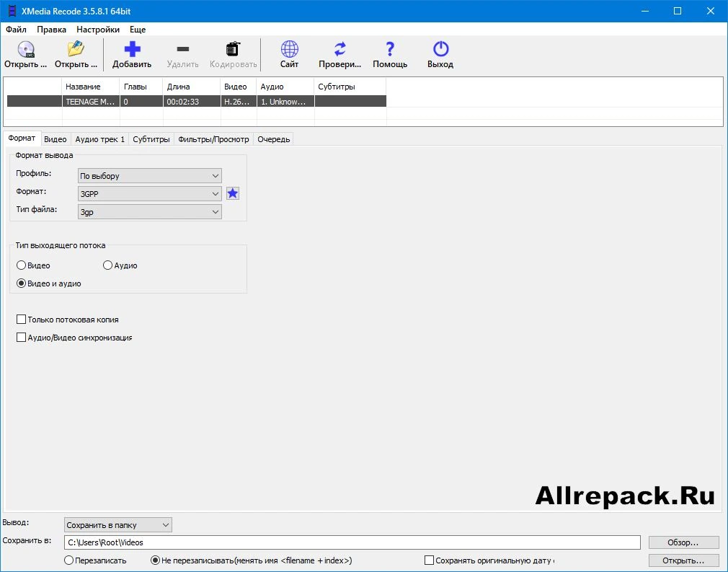Click the Open Disc toolbar icon
The width and height of the screenshot is (728, 572).
point(25,49)
